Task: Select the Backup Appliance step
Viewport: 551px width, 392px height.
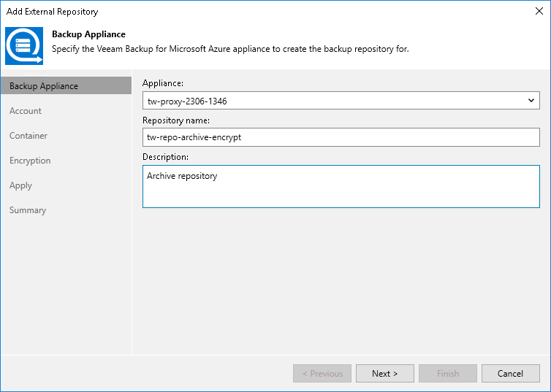Action: point(66,86)
